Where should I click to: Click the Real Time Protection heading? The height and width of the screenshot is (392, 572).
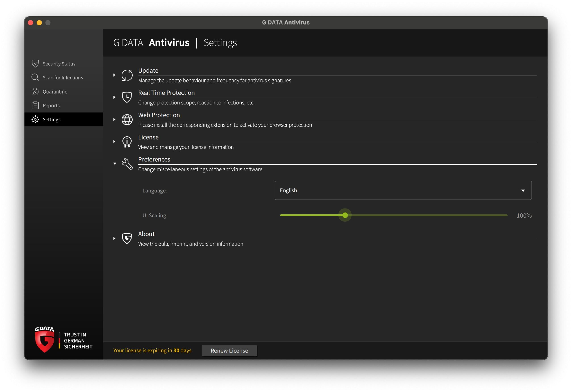coord(166,93)
